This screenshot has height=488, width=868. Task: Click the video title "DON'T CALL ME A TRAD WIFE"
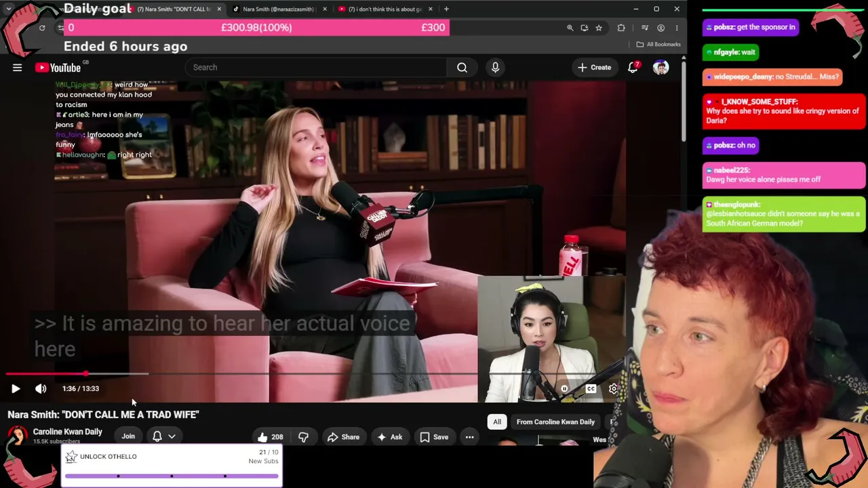[x=103, y=415]
